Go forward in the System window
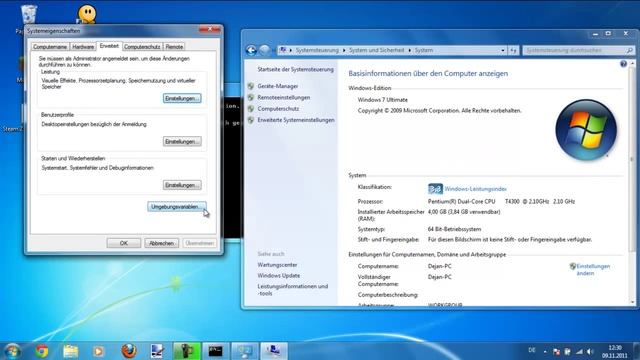 pos(264,50)
